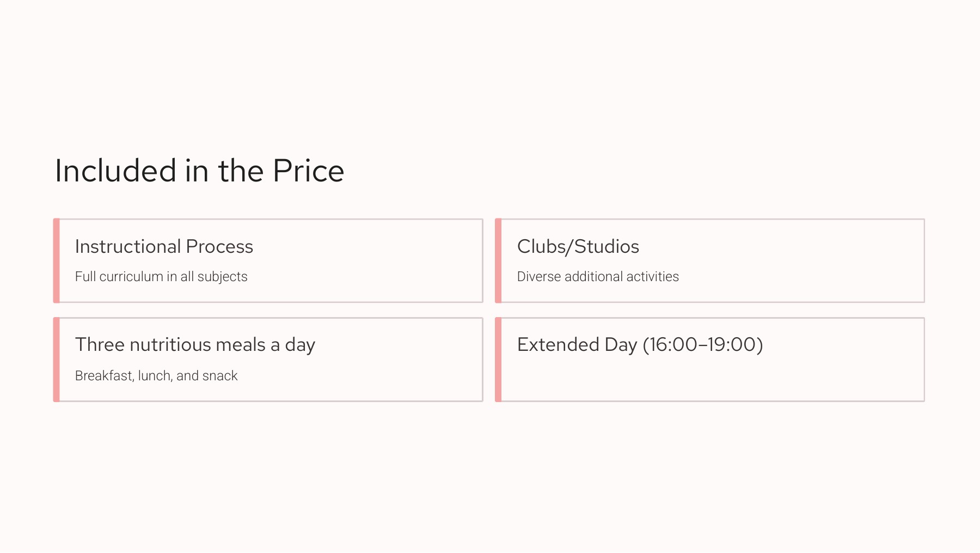The height and width of the screenshot is (553, 980).
Task: Select the "Clubs/Studios" card heading
Action: tap(578, 247)
